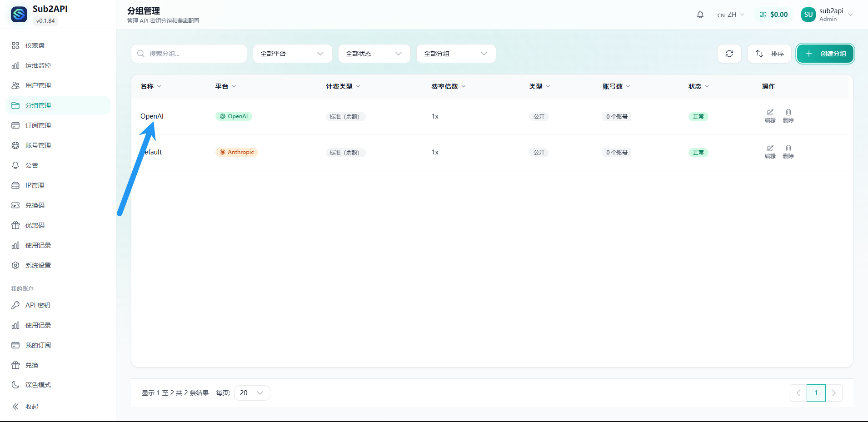Open the 兑换码 page
This screenshot has width=868, height=422.
coord(35,205)
